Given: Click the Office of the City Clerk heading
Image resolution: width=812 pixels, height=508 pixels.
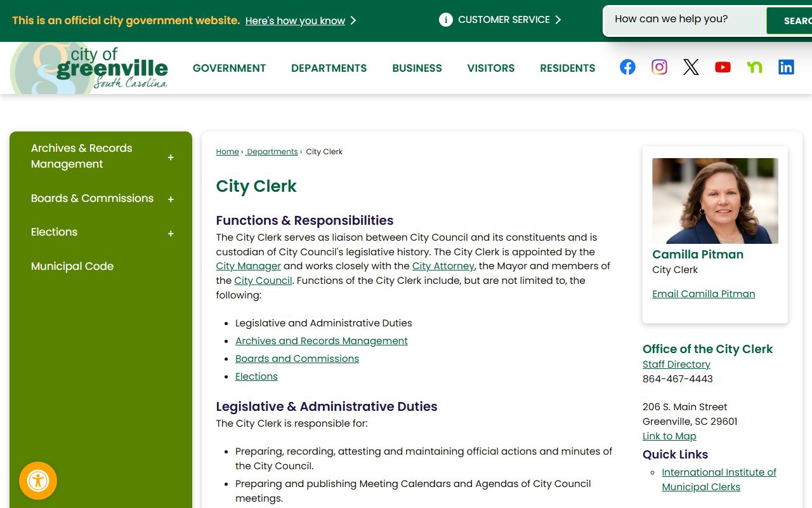Looking at the screenshot, I should click(707, 349).
